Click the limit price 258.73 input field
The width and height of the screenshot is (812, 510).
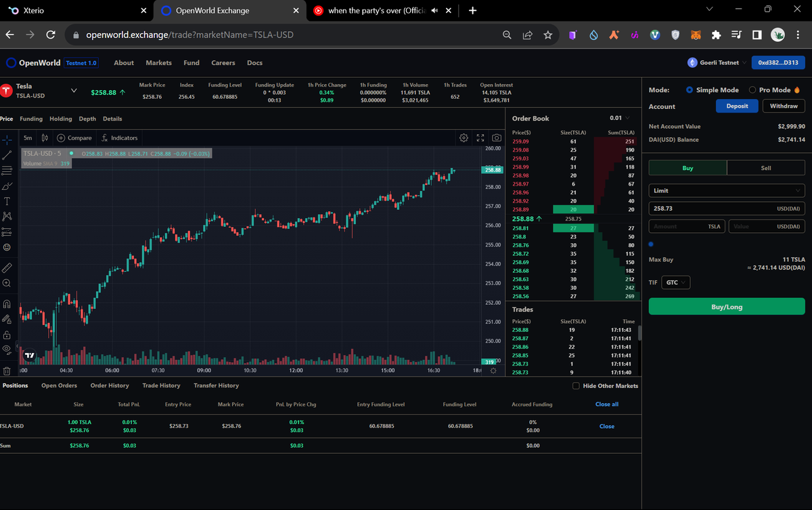pyautogui.click(x=727, y=209)
